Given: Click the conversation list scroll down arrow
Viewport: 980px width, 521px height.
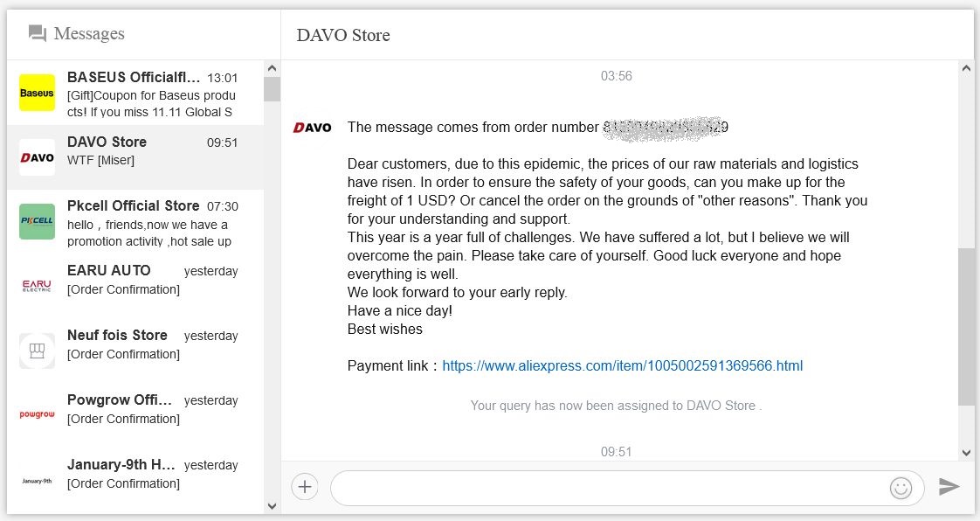Looking at the screenshot, I should 272,506.
